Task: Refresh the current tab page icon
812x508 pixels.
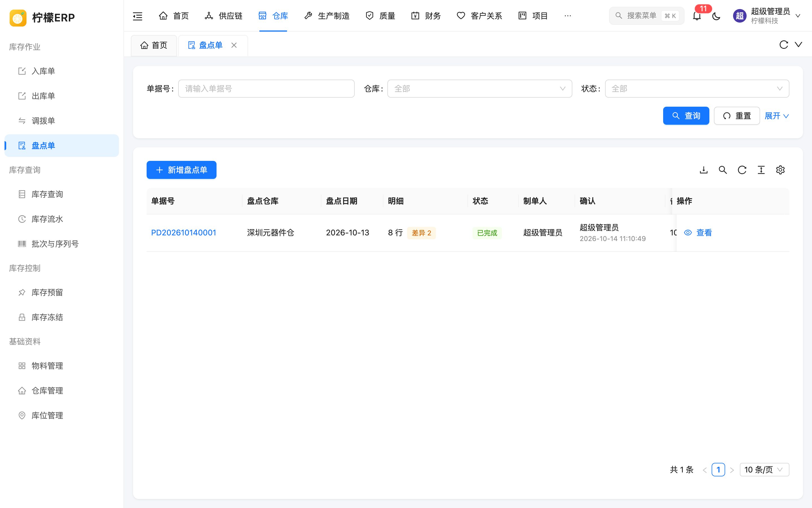Action: (784, 45)
